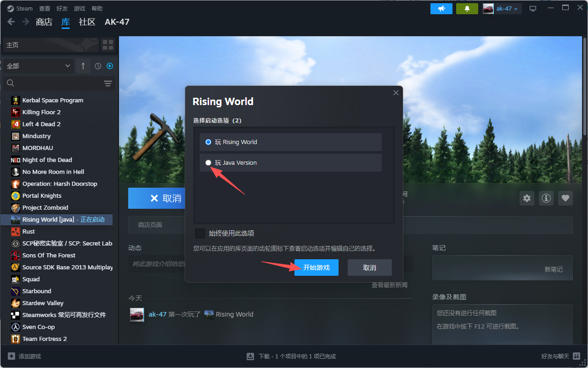
Task: Open the downloads status in the bottom bar
Action: 291,356
